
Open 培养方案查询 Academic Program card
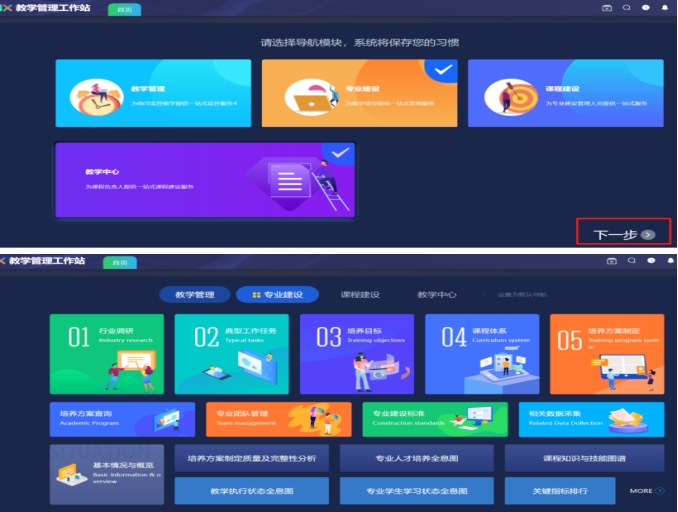click(122, 419)
